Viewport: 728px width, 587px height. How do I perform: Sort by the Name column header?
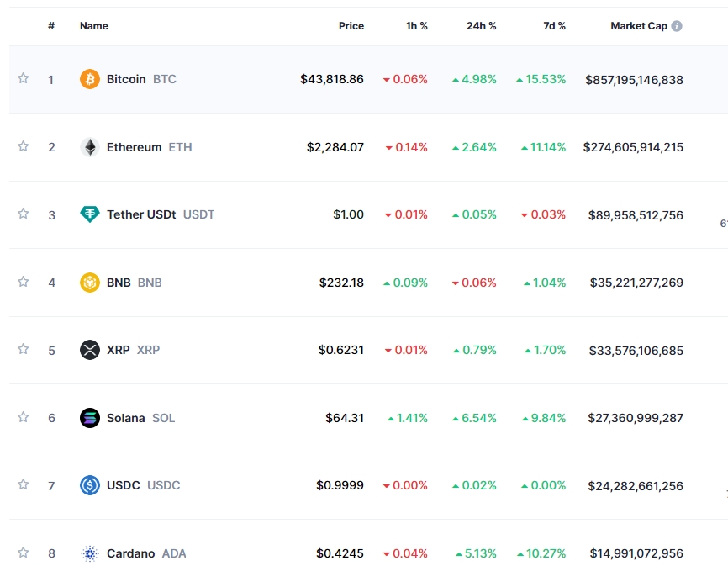pyautogui.click(x=93, y=26)
